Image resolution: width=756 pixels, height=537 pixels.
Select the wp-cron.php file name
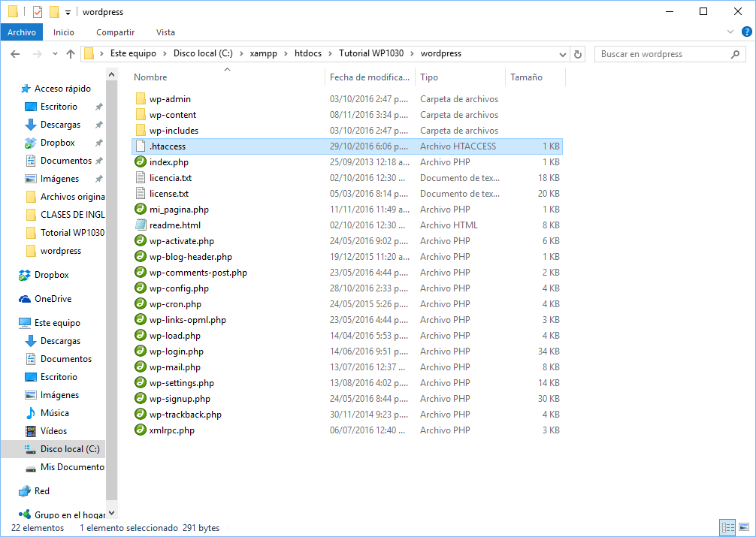pos(175,304)
